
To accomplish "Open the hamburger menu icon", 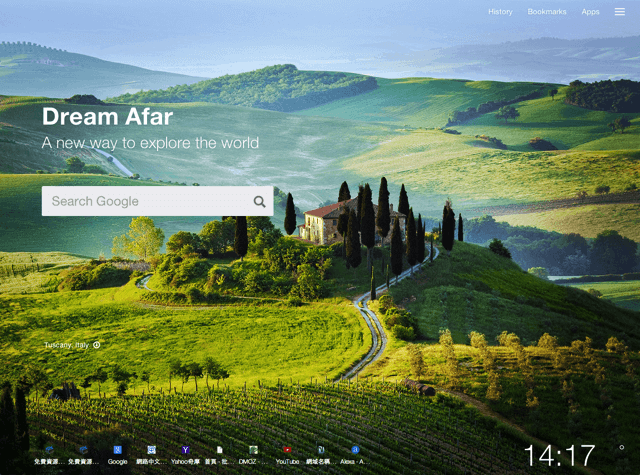I will 619,12.
